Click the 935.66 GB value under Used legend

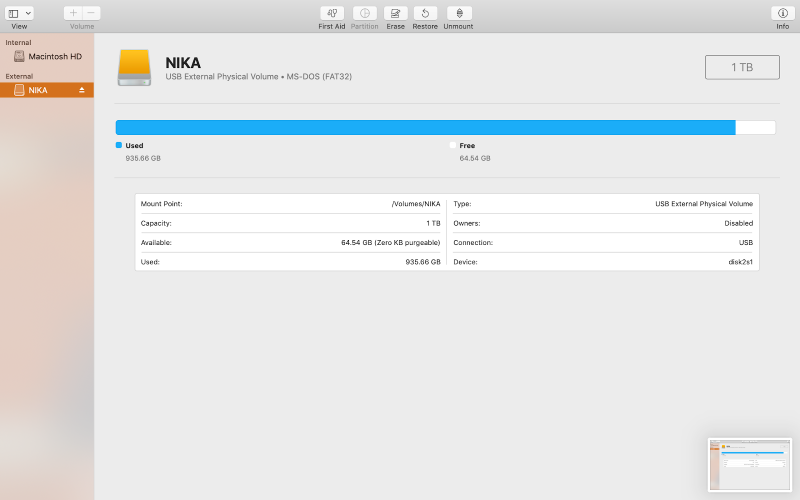(x=143, y=159)
